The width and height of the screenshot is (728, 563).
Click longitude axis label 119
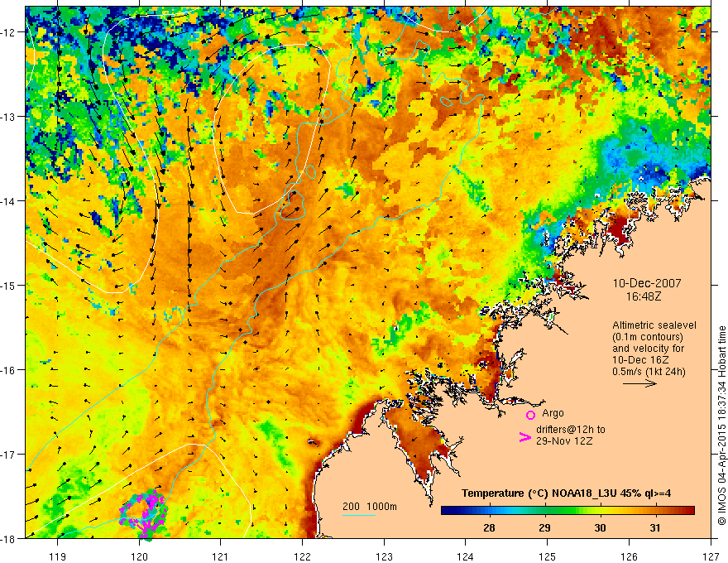point(57,556)
